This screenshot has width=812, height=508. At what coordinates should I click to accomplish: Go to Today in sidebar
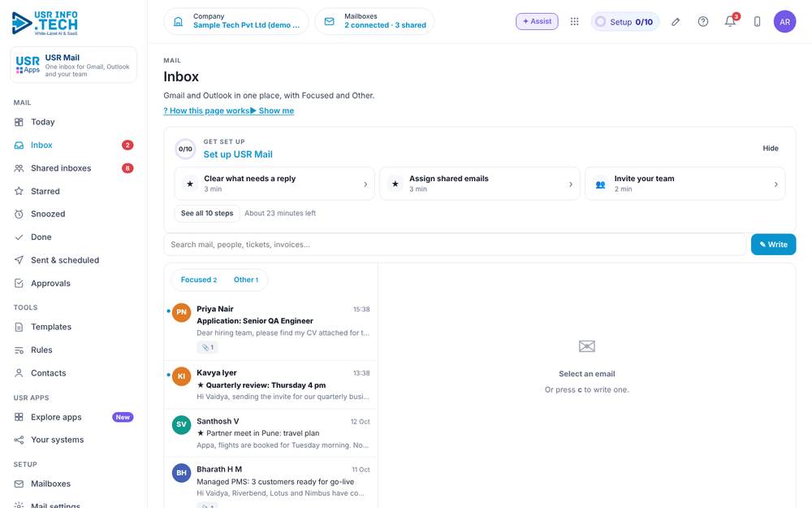tap(74, 122)
